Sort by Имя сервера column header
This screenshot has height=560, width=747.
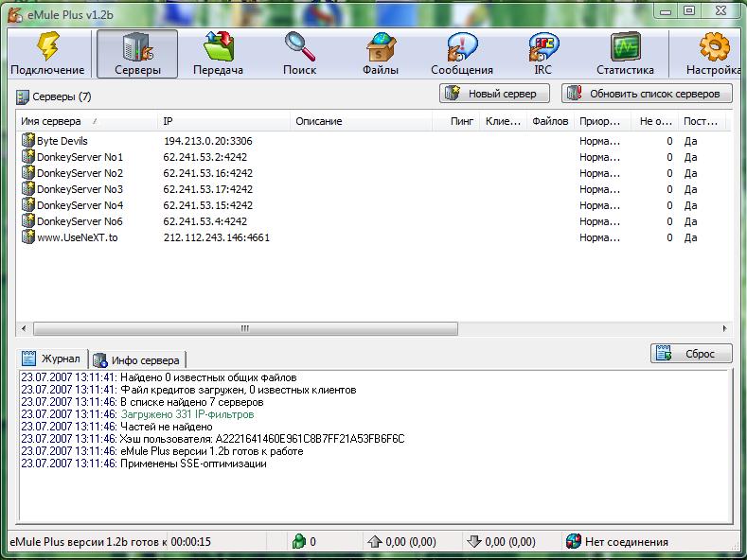[87, 121]
